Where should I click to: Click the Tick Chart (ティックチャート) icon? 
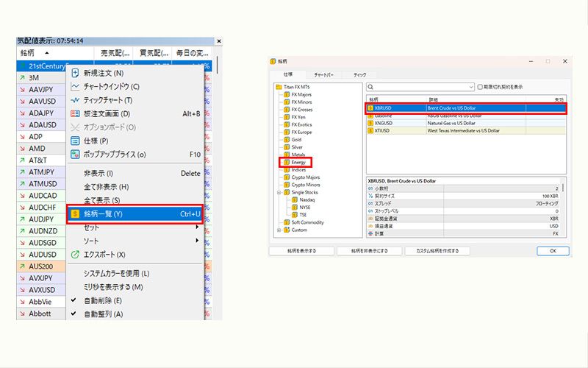point(75,100)
